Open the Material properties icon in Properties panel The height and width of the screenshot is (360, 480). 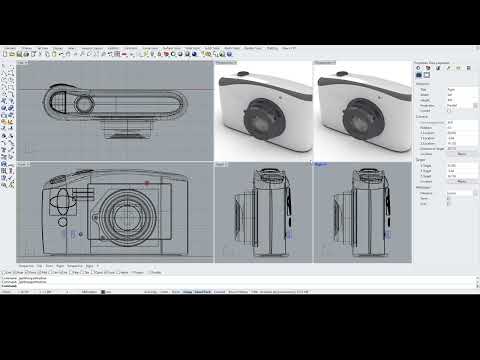click(428, 68)
